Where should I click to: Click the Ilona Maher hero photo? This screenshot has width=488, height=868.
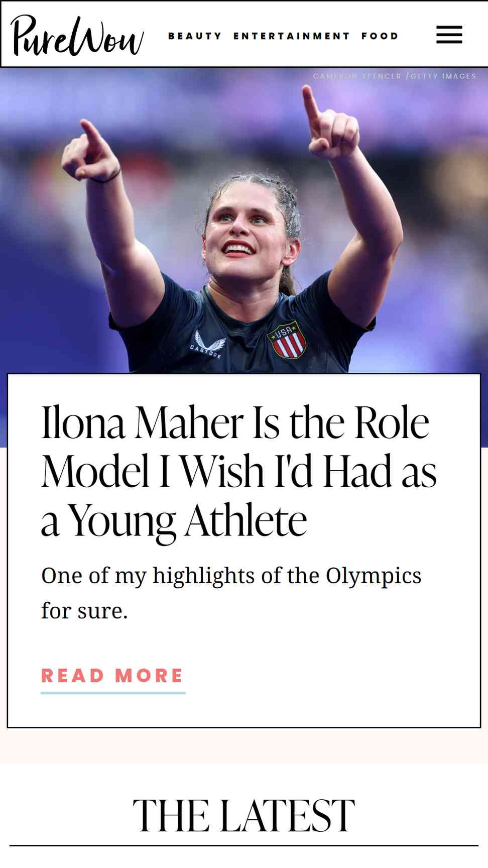point(244,221)
